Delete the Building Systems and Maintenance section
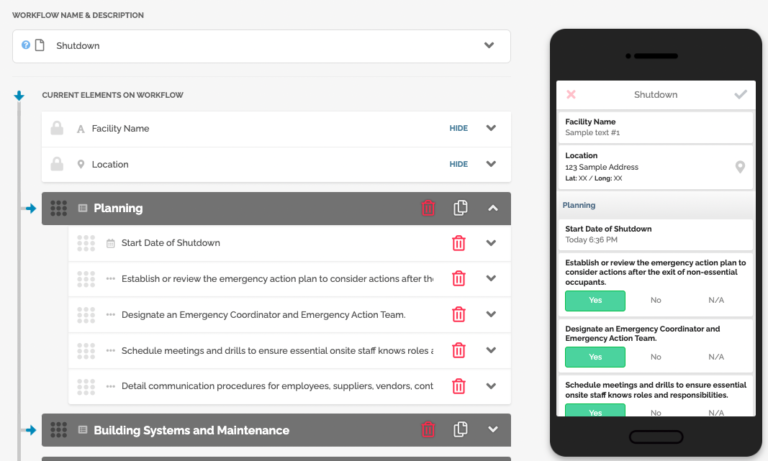The image size is (768, 461). (428, 430)
